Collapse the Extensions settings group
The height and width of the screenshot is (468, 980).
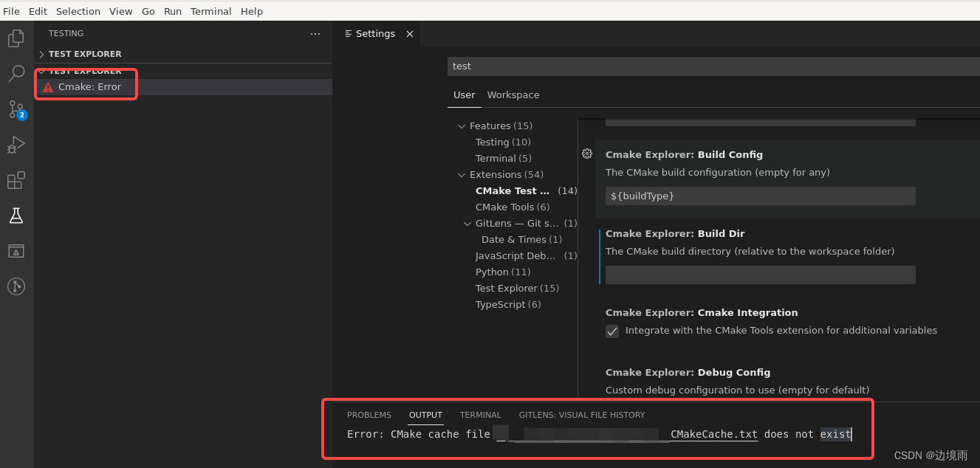coord(461,174)
